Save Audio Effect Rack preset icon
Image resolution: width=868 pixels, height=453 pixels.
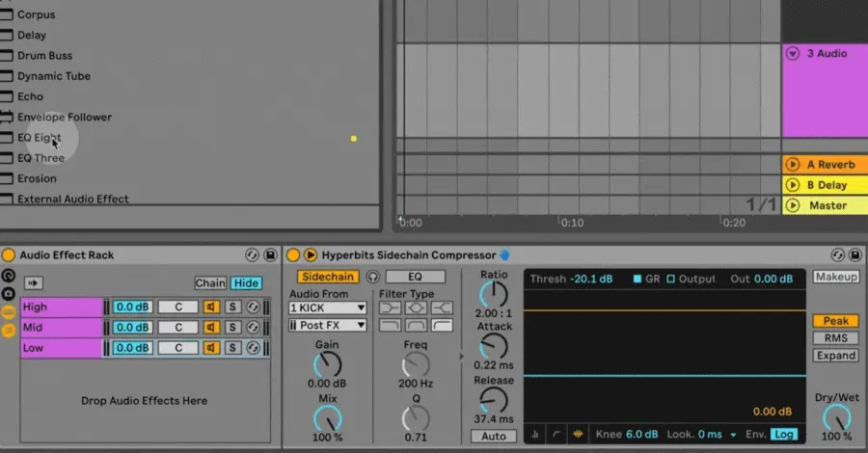pyautogui.click(x=270, y=255)
